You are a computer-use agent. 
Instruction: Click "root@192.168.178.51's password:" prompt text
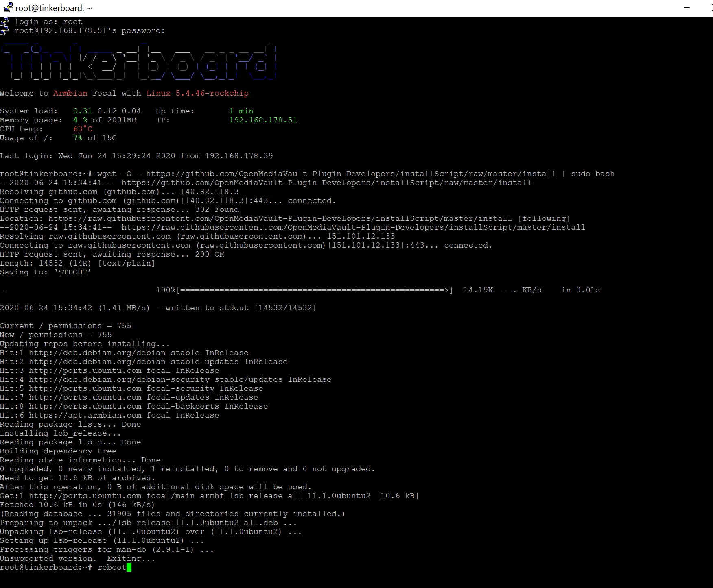tap(90, 30)
